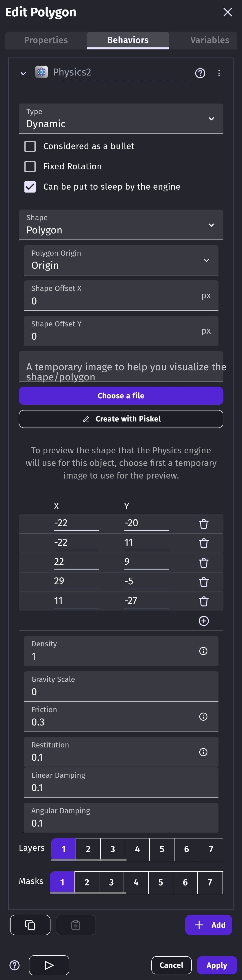Image resolution: width=242 pixels, height=980 pixels.
Task: Uncheck Can be put to sleep option
Action: 30,187
